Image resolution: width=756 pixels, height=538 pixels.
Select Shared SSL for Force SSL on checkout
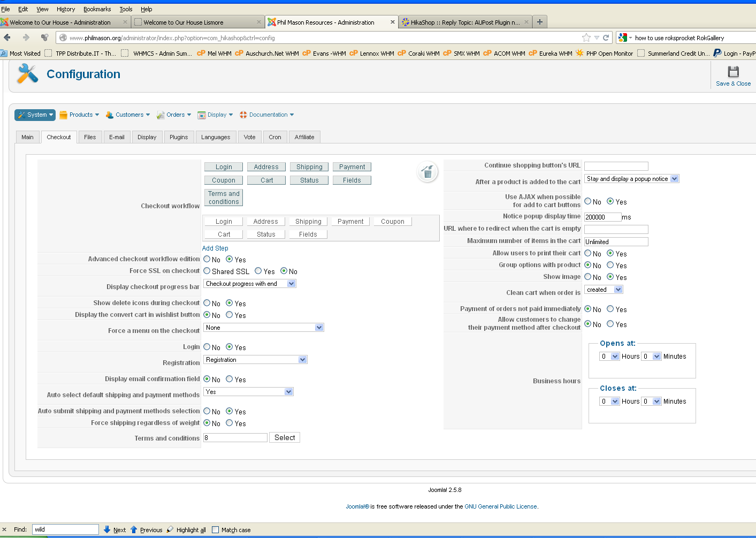click(x=207, y=271)
